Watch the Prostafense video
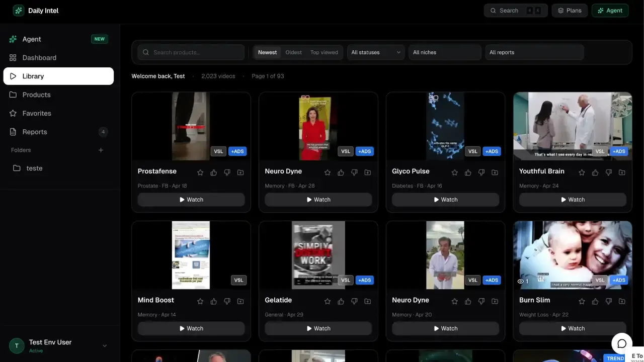 (191, 200)
